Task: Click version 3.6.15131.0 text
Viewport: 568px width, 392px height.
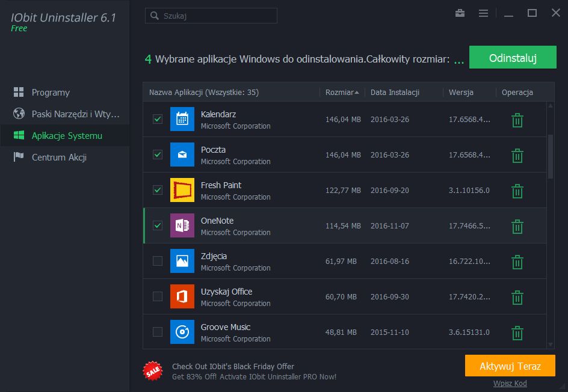Action: coord(469,332)
